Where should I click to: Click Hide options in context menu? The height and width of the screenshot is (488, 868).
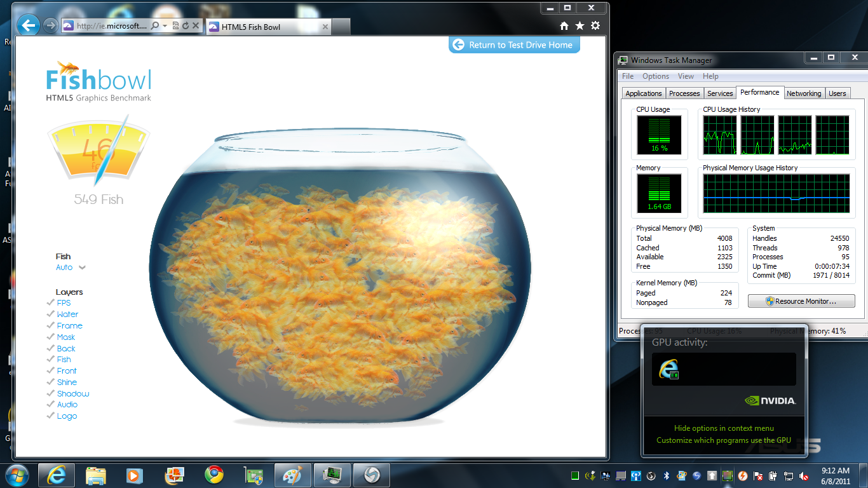[724, 428]
